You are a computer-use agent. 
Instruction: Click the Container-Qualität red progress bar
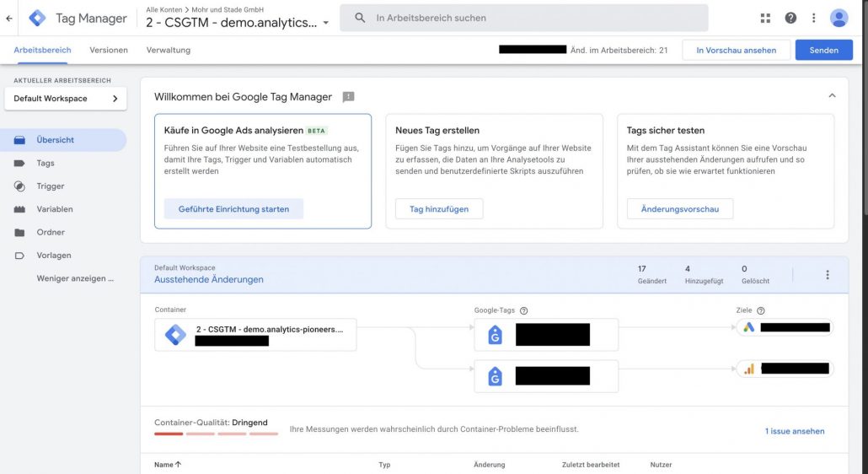(x=169, y=434)
